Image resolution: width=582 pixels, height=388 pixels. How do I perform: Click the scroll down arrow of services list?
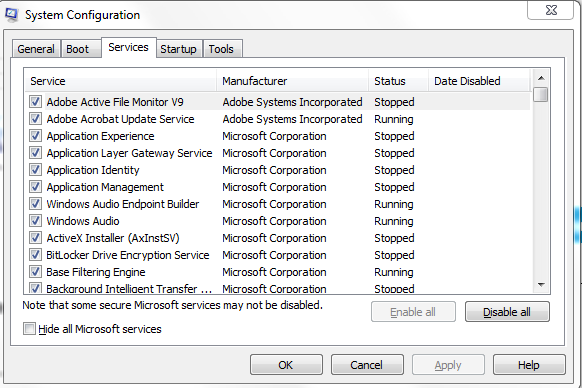coord(541,285)
